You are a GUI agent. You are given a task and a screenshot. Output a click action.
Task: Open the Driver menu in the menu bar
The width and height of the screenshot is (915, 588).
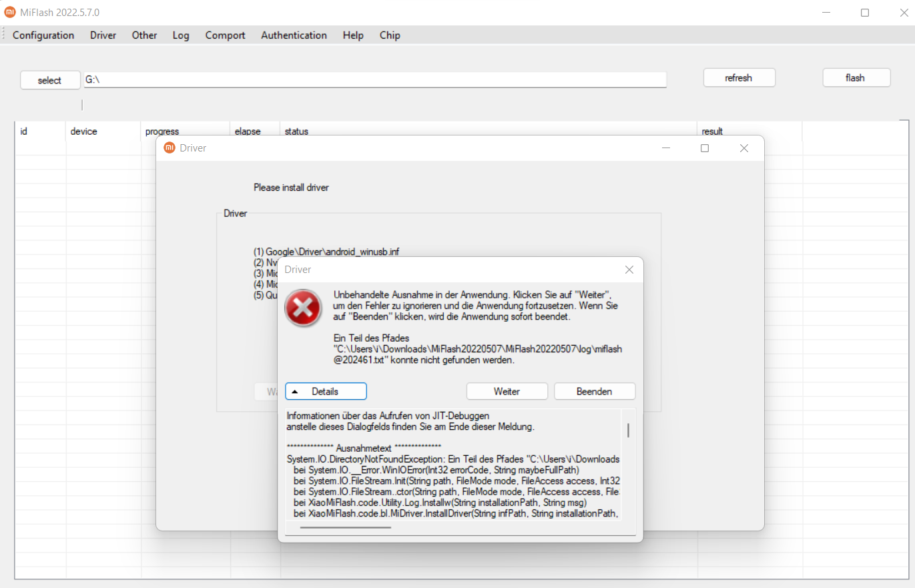[103, 35]
